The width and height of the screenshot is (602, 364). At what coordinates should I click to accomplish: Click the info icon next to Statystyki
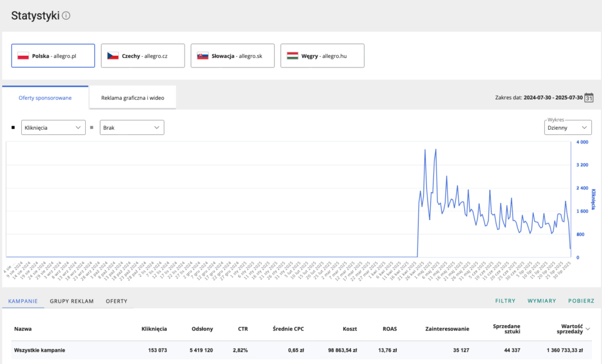[x=66, y=16]
